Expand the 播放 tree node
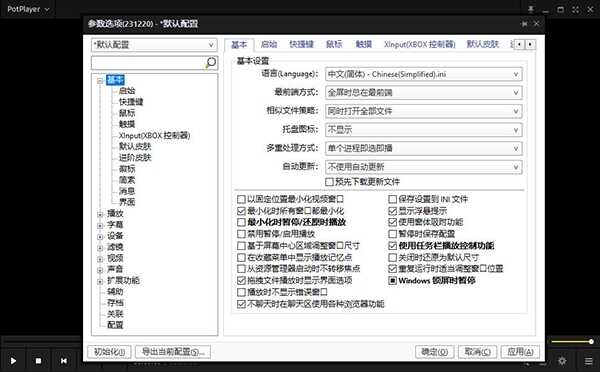Image resolution: width=600 pixels, height=372 pixels. coord(100,214)
